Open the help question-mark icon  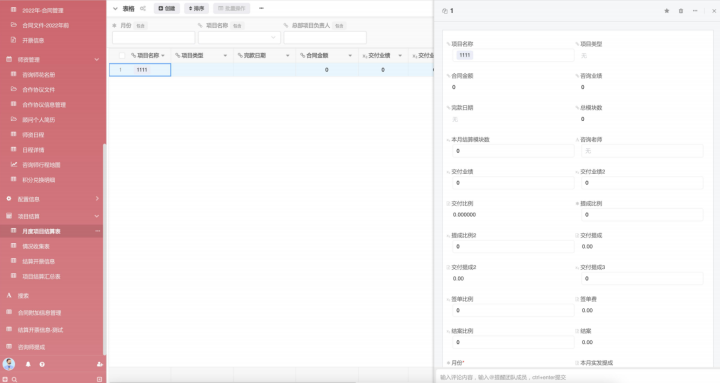point(42,364)
